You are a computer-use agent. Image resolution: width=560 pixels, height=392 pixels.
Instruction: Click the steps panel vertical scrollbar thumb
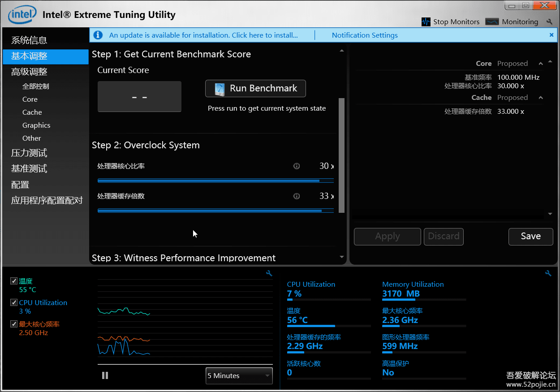pyautogui.click(x=342, y=155)
